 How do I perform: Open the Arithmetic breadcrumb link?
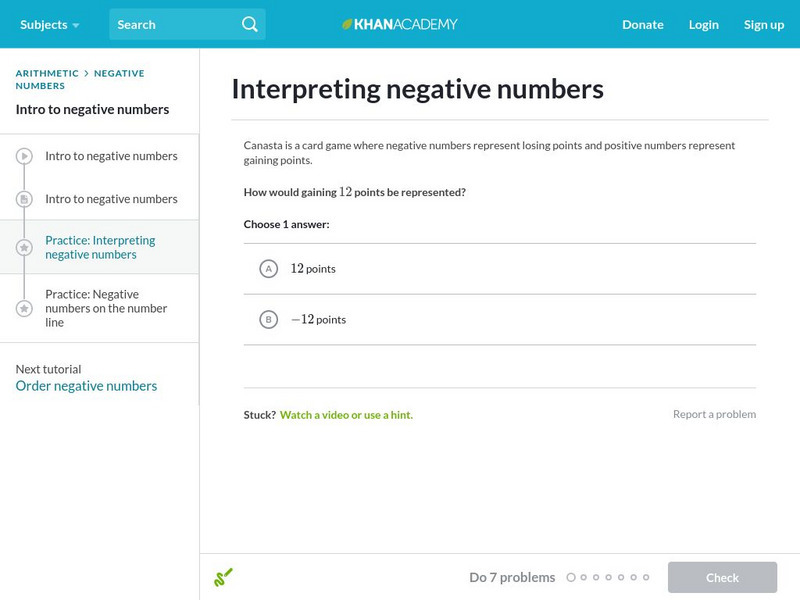click(47, 73)
